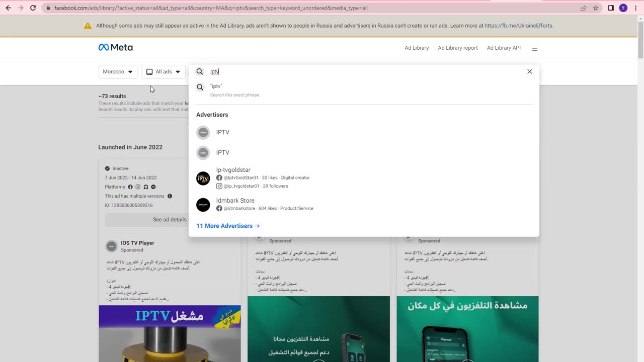The width and height of the screenshot is (644, 362).
Task: Go back with the browser back arrow
Action: (8, 8)
